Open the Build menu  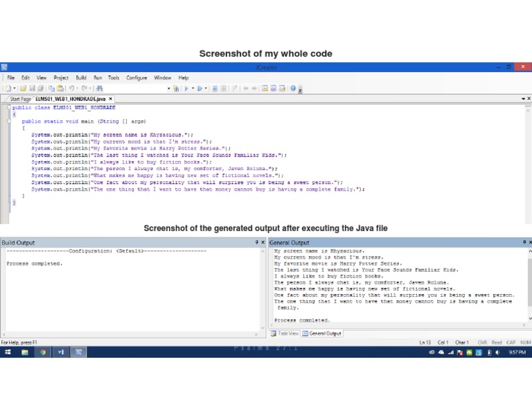click(x=81, y=77)
